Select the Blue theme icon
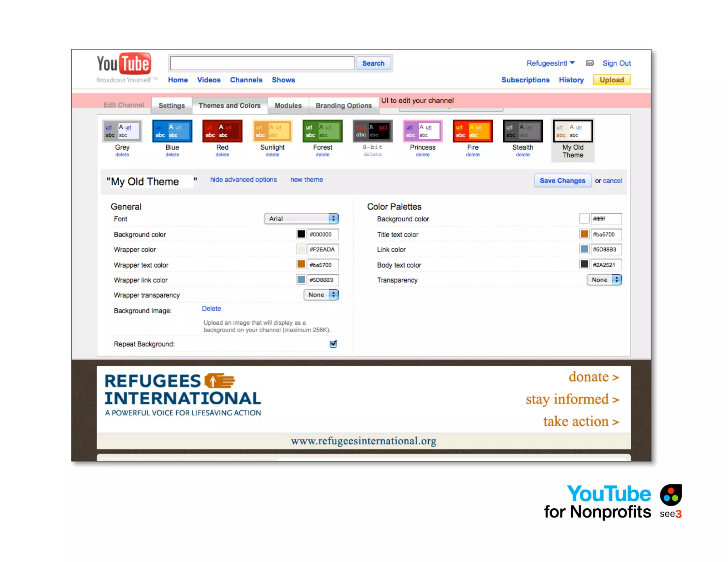728x562 pixels. tap(172, 131)
